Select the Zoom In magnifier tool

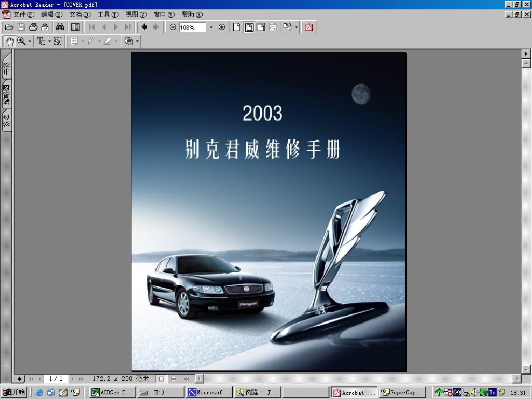click(21, 42)
